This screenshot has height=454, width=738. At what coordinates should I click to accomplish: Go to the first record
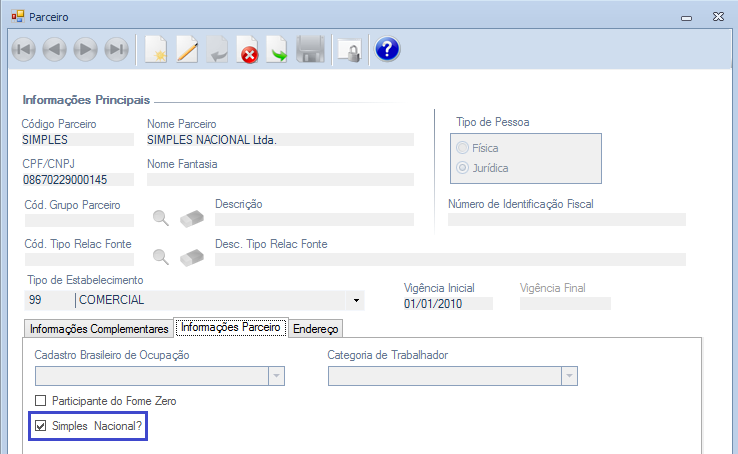click(x=24, y=49)
